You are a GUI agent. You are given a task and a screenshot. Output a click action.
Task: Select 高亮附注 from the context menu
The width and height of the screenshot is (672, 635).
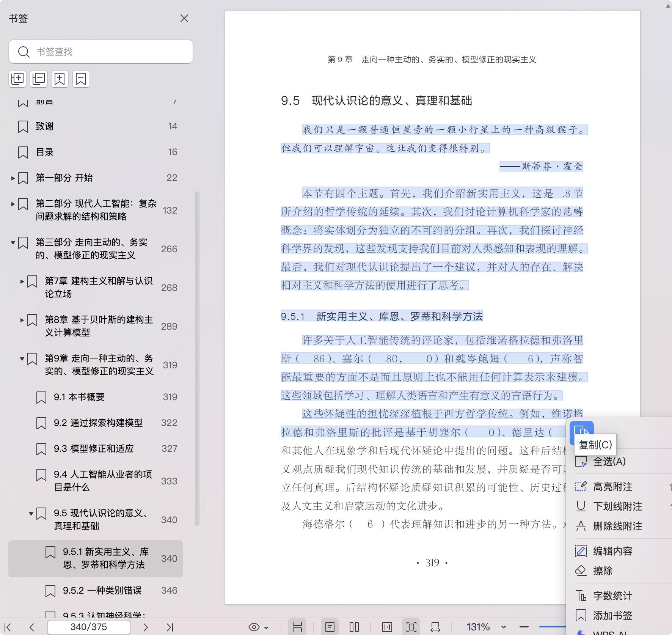coord(612,487)
